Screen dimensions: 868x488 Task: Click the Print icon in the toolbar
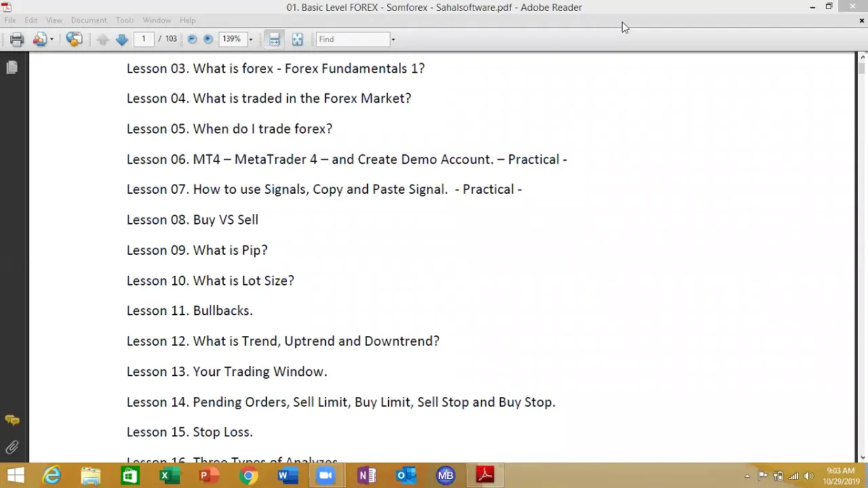click(17, 39)
